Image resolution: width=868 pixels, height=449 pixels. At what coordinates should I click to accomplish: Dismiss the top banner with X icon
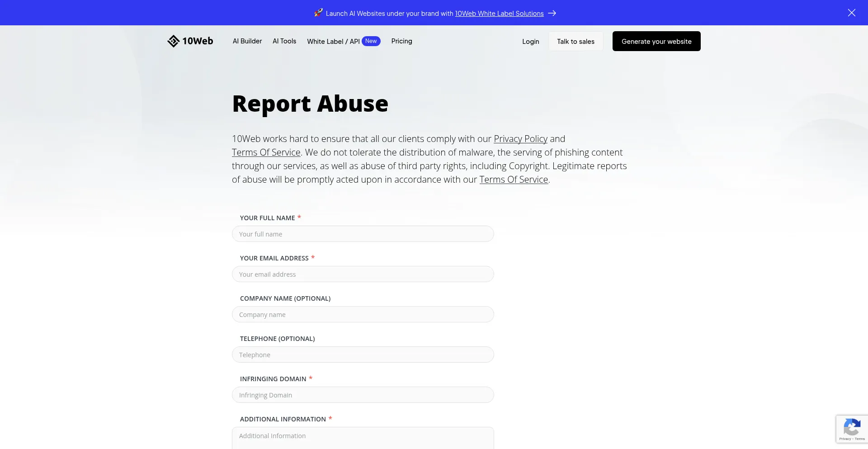[x=851, y=13]
